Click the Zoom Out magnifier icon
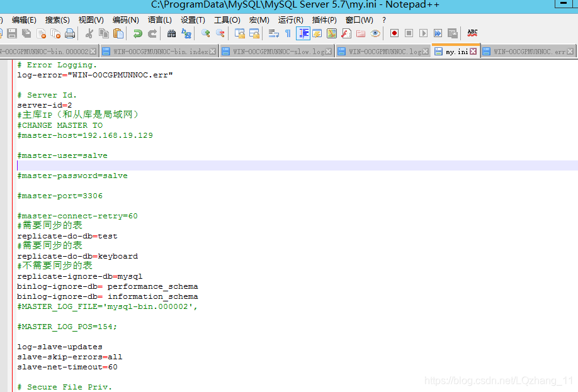 coord(220,33)
